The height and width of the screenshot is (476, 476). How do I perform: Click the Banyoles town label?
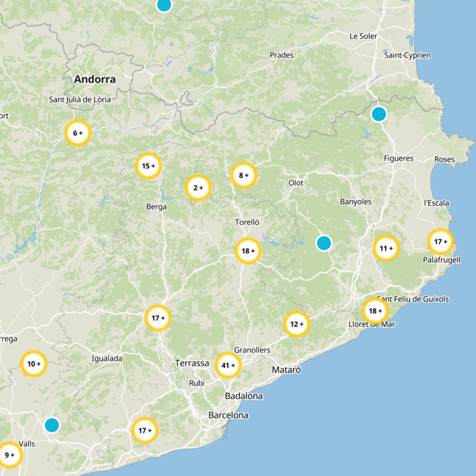356,202
